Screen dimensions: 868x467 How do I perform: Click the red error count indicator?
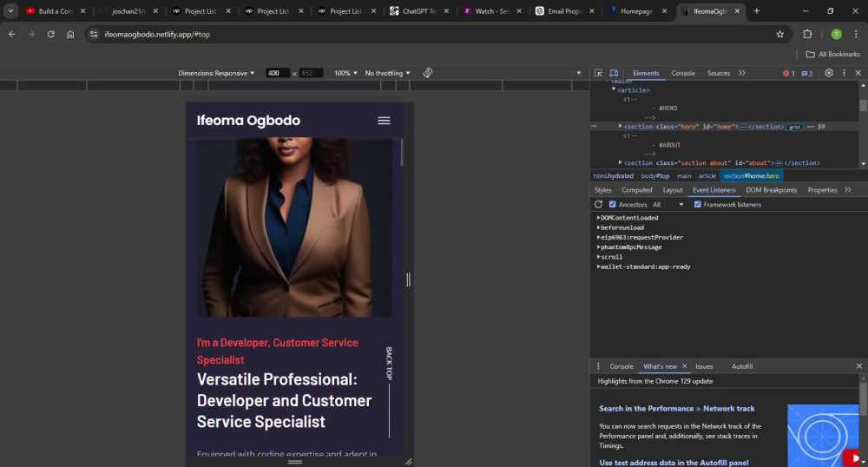point(788,73)
